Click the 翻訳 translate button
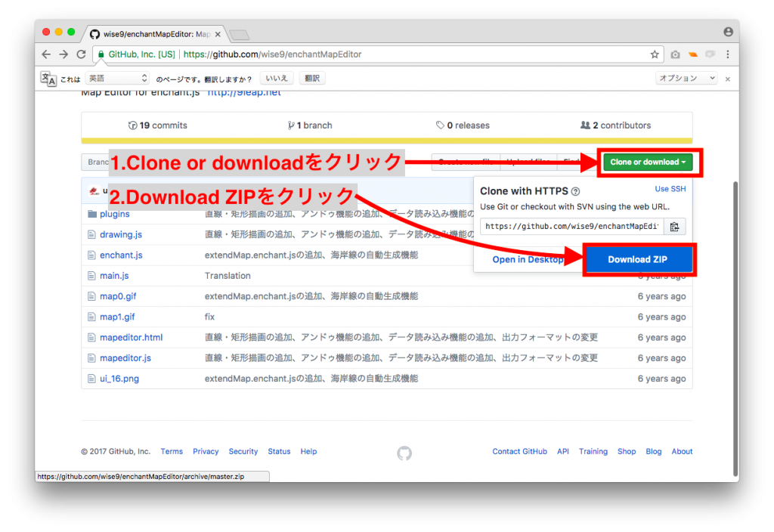This screenshot has height=532, width=774. [x=312, y=78]
